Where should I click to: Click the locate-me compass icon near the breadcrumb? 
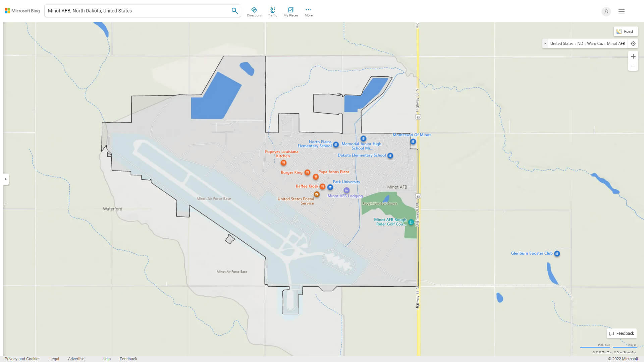633,44
